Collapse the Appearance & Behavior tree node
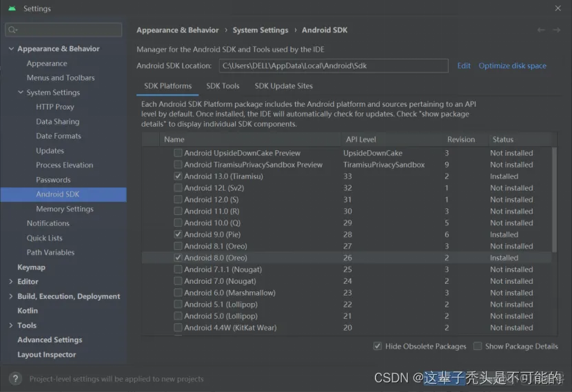Screen dimensions: 572x392 point(11,48)
